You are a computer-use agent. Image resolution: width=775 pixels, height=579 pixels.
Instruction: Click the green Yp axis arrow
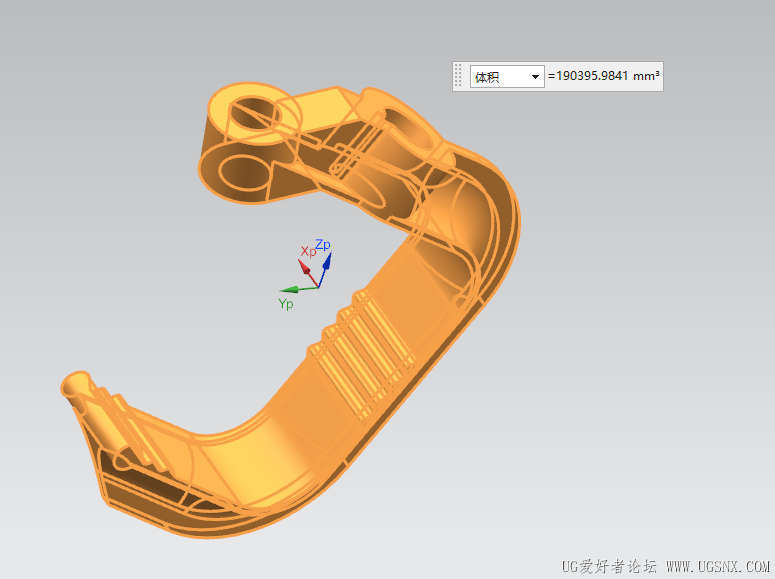(299, 289)
